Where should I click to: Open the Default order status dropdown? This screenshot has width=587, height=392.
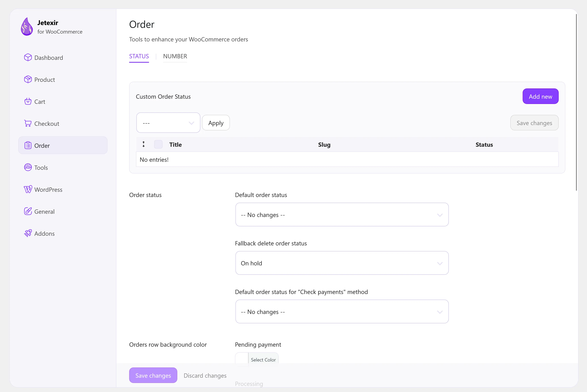pos(342,215)
